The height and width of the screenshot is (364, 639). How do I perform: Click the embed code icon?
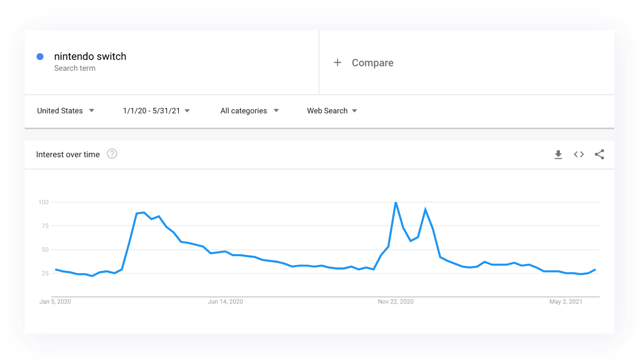[579, 154]
